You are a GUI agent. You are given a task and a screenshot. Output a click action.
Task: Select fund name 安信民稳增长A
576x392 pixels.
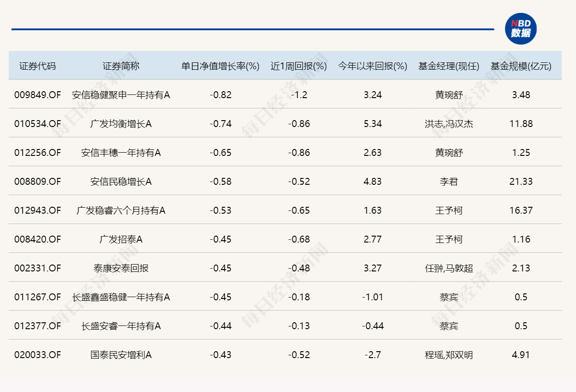click(x=121, y=182)
